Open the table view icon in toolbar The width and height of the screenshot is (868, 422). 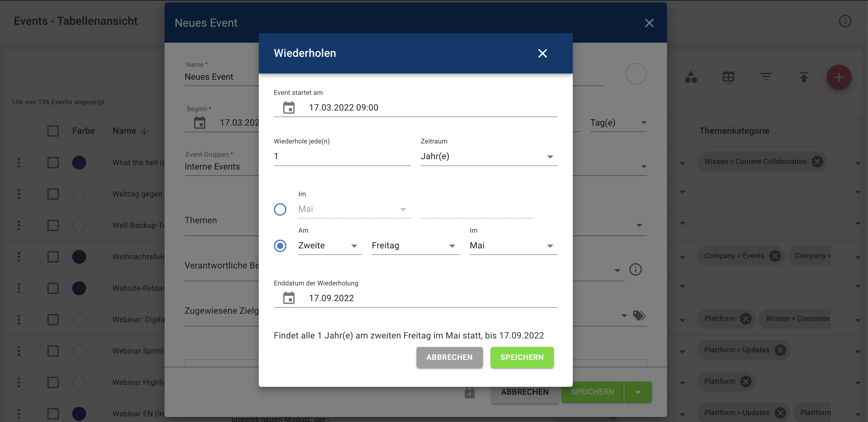[x=728, y=77]
